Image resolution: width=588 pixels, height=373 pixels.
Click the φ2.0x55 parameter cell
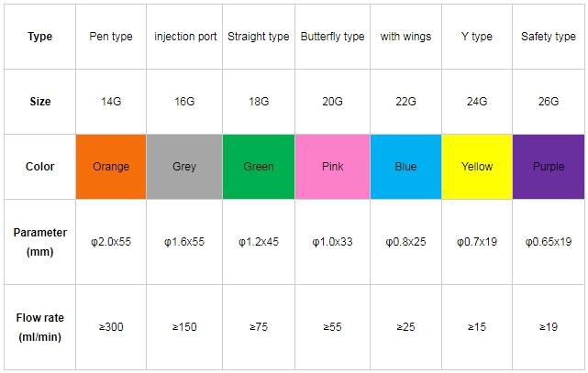111,242
